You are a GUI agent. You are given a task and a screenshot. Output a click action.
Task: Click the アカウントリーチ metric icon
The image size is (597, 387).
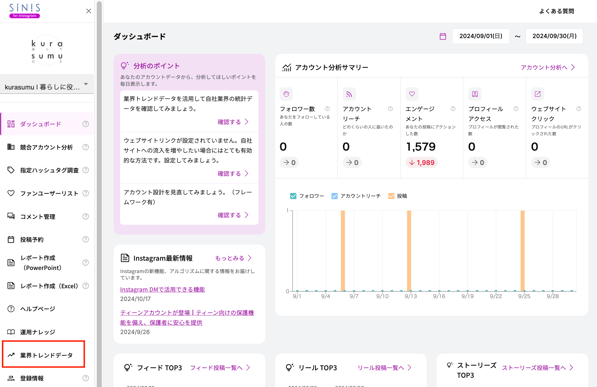(x=349, y=94)
